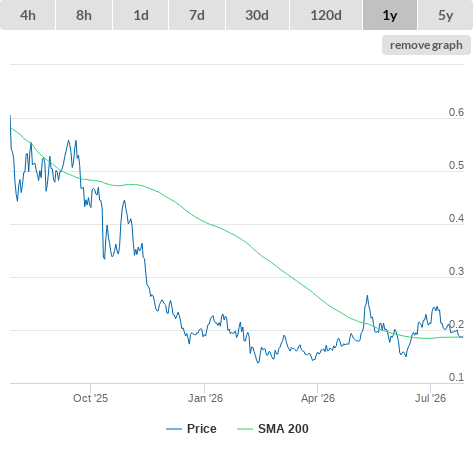Image resolution: width=474 pixels, height=455 pixels.
Task: Click the green SMA 200 legend line marker
Action: coord(245,429)
